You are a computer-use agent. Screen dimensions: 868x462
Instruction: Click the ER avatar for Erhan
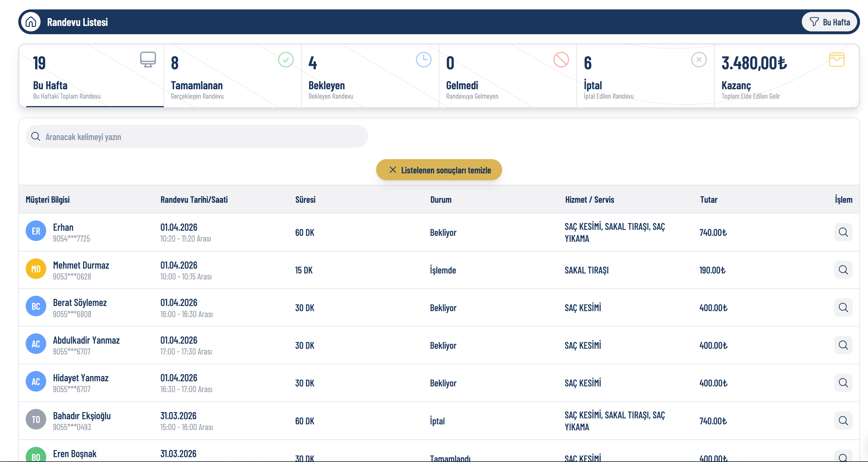click(x=36, y=231)
